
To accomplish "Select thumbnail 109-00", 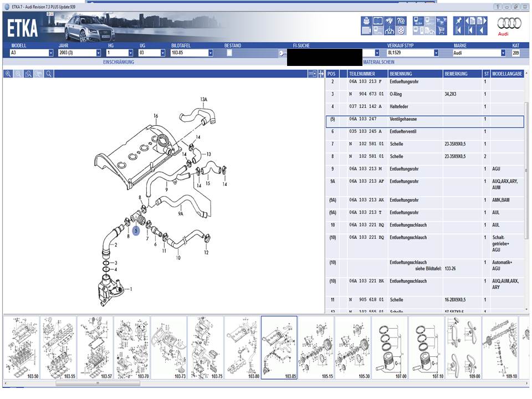I will pos(463,348).
